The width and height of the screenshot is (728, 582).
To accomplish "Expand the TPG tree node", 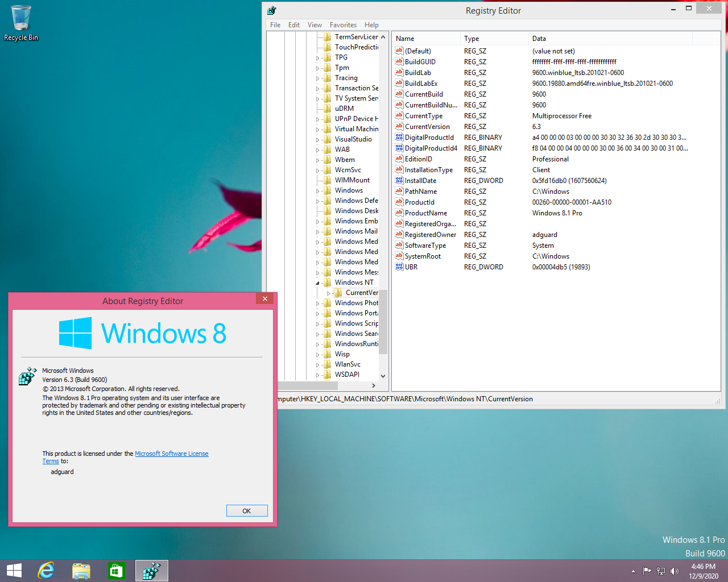I will click(318, 57).
